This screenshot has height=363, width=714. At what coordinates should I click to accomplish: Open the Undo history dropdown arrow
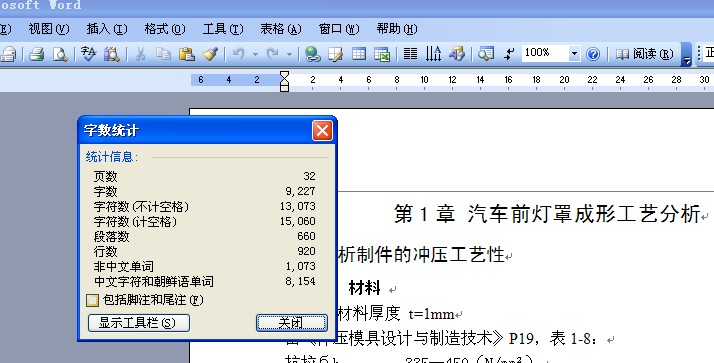(x=255, y=55)
